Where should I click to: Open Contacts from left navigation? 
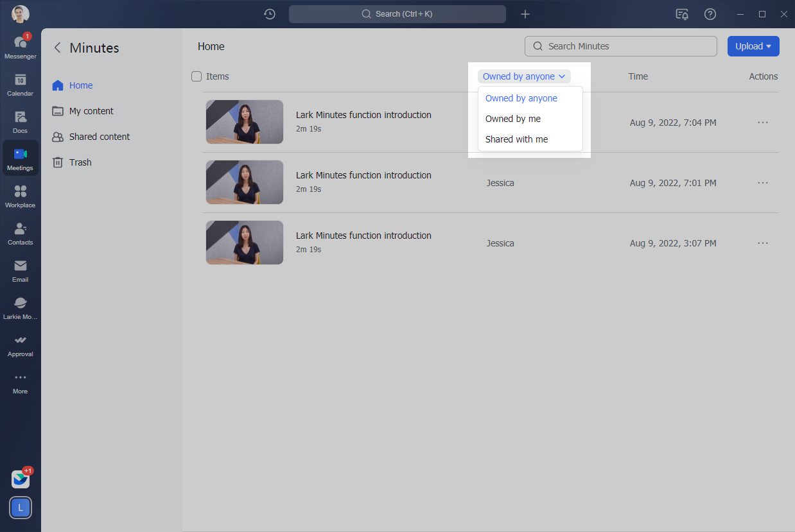coord(20,232)
